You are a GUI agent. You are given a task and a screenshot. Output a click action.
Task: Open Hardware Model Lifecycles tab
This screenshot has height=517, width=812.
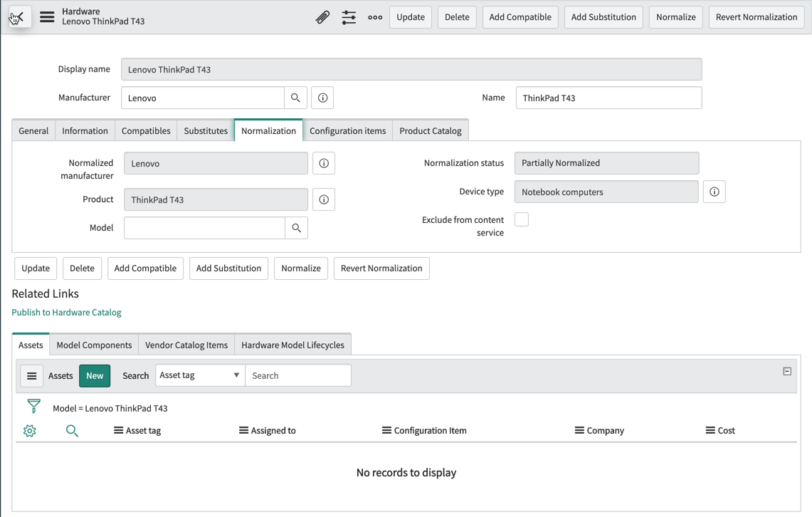tap(292, 345)
